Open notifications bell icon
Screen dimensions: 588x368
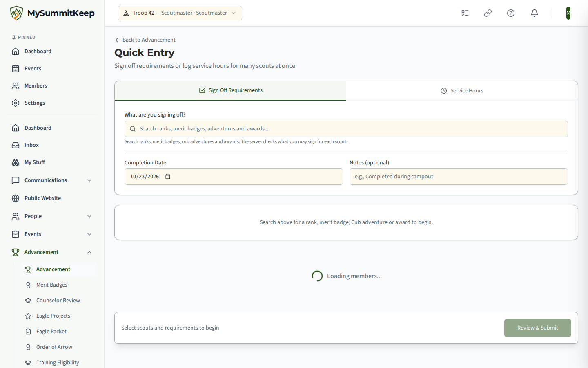535,13
